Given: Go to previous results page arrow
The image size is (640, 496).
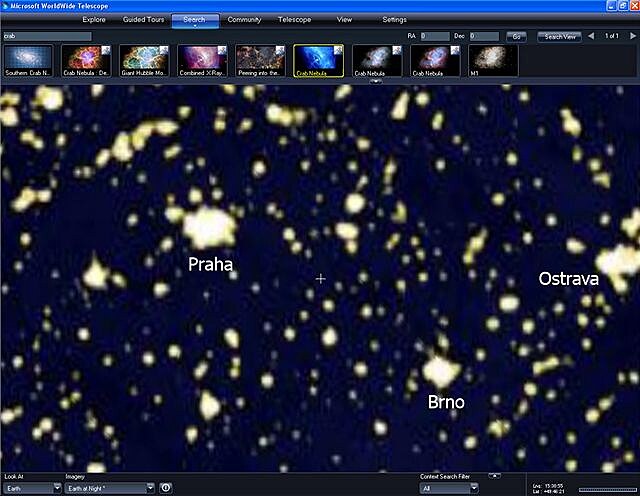Looking at the screenshot, I should (x=592, y=36).
